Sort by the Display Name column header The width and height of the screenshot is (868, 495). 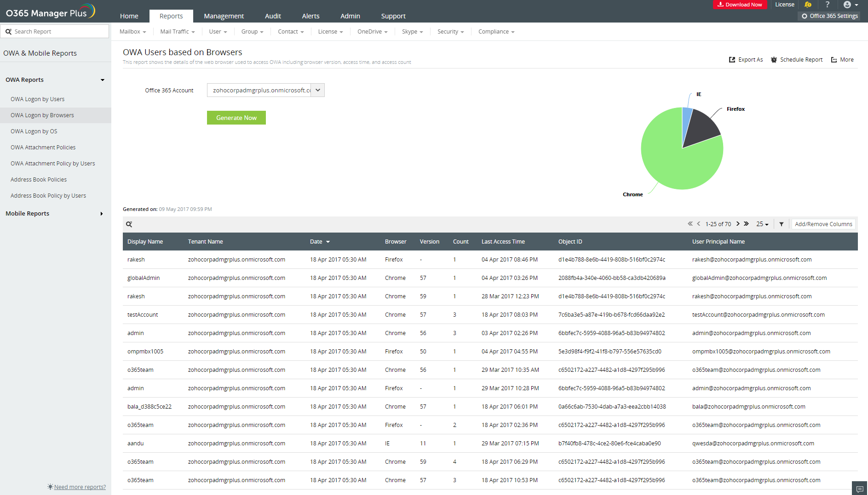coord(145,242)
